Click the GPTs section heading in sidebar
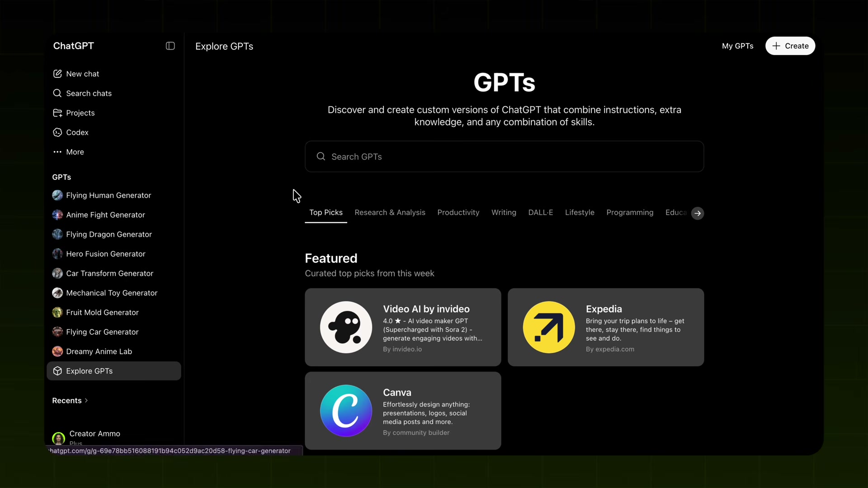 coord(61,177)
